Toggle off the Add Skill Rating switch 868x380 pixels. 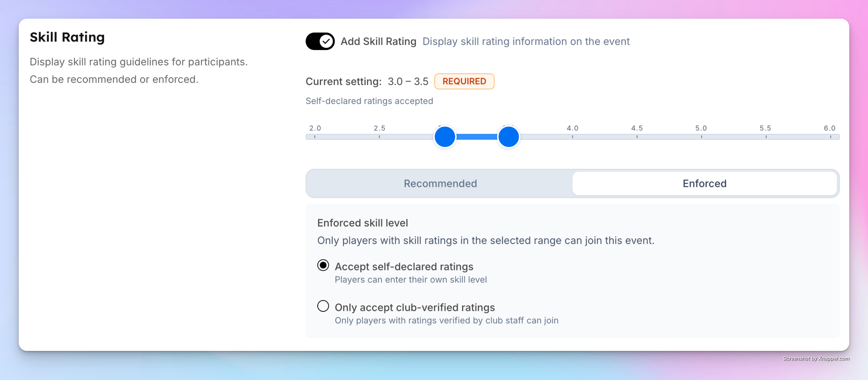tap(320, 41)
